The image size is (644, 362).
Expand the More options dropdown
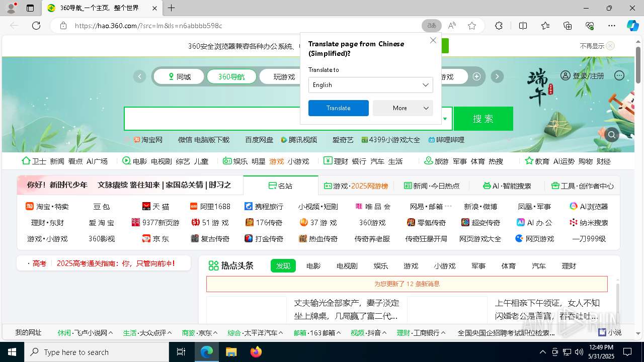pos(403,108)
